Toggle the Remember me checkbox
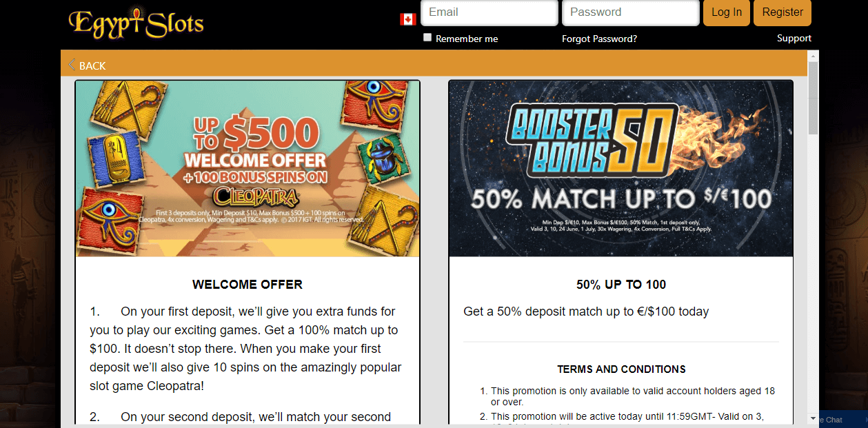Screen dimensions: 868x428 (x=427, y=37)
